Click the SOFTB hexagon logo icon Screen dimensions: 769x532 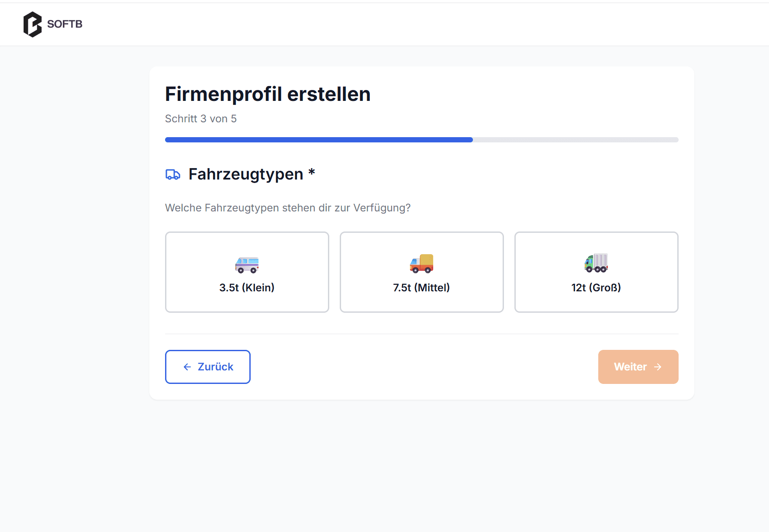pos(32,24)
